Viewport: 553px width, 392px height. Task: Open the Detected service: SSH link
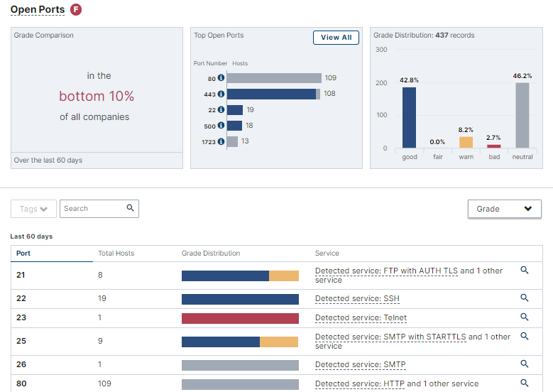click(356, 299)
